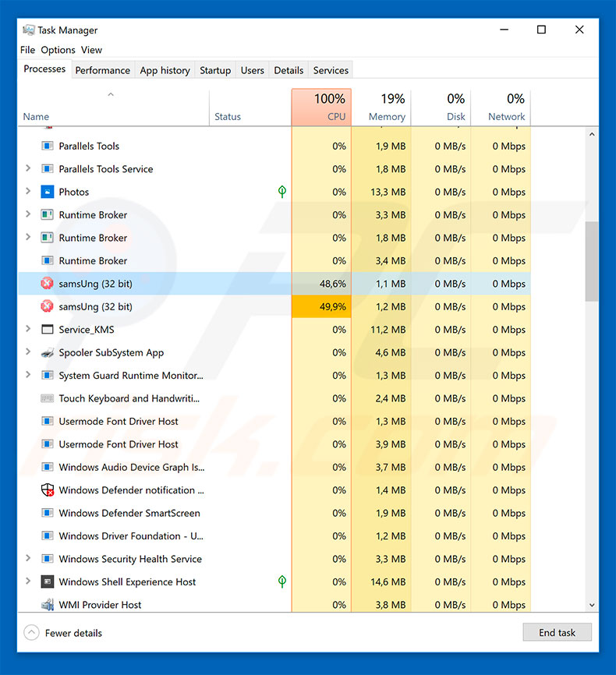616x675 pixels.
Task: Sort processes by the Name column
Action: [113, 108]
